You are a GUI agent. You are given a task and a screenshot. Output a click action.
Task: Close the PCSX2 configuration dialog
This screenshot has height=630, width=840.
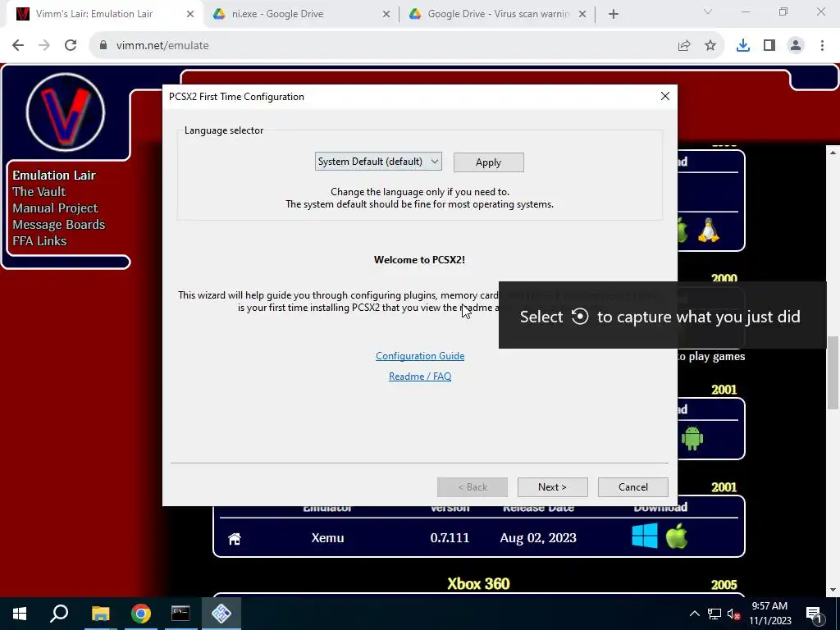tap(664, 96)
